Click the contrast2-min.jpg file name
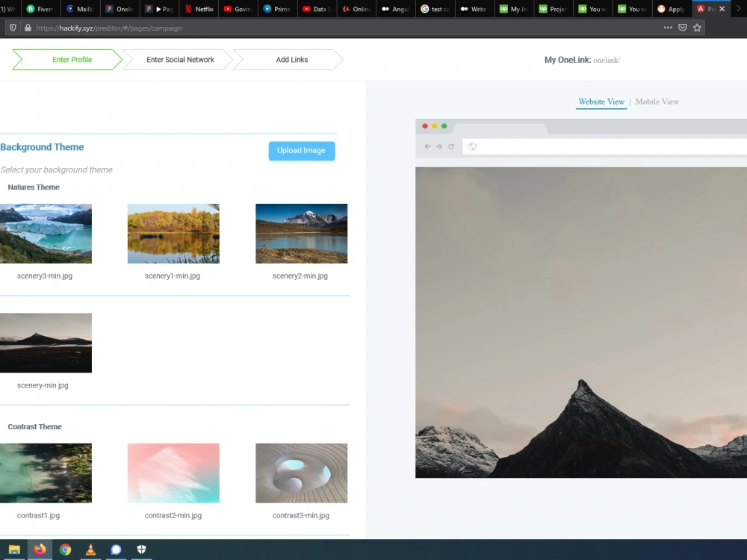Image resolution: width=747 pixels, height=560 pixels. 173,515
